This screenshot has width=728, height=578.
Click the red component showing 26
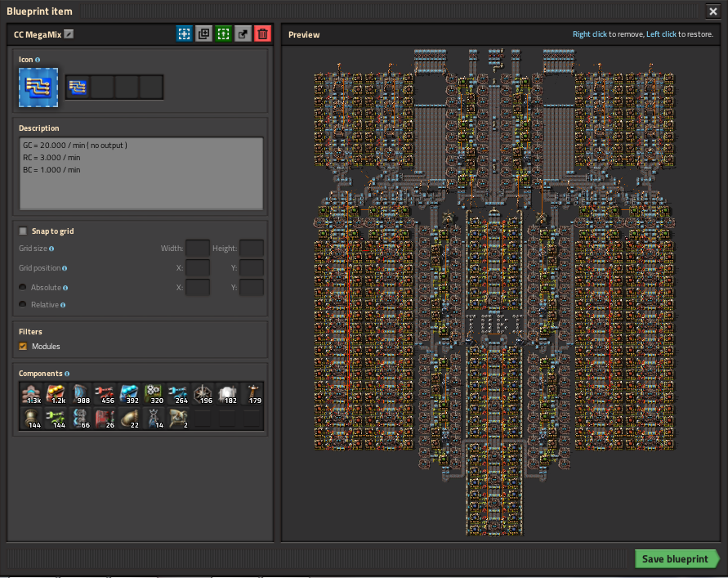click(105, 418)
